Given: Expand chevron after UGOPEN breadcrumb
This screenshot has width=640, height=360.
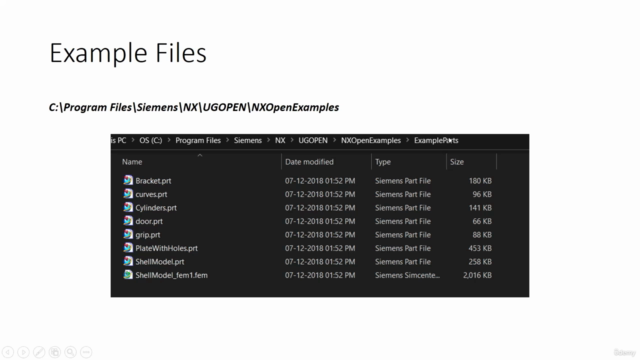Looking at the screenshot, I should point(334,140).
